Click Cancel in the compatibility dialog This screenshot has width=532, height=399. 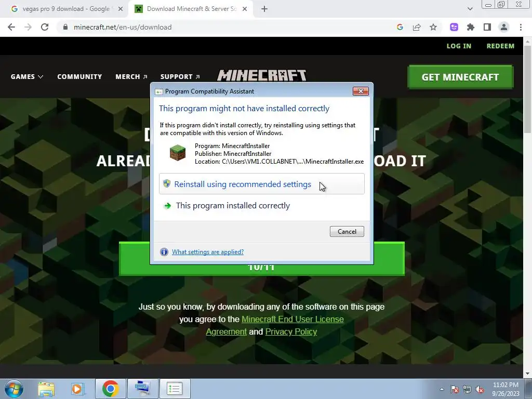(x=347, y=231)
